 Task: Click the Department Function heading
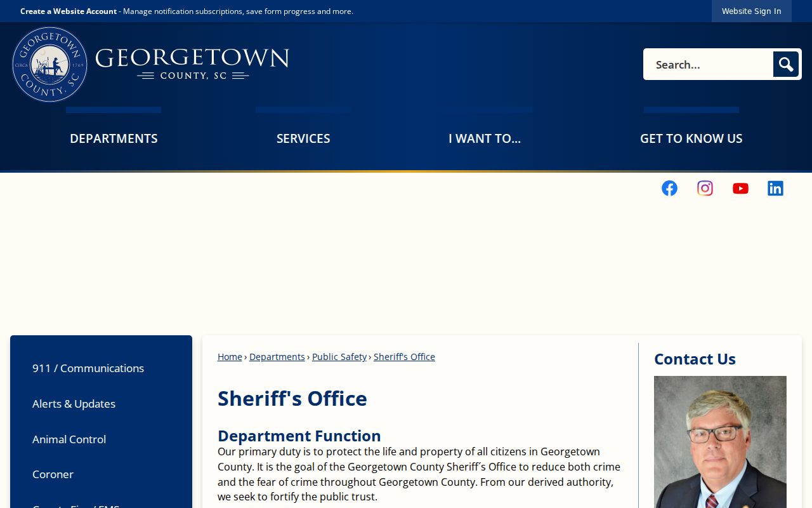[299, 436]
